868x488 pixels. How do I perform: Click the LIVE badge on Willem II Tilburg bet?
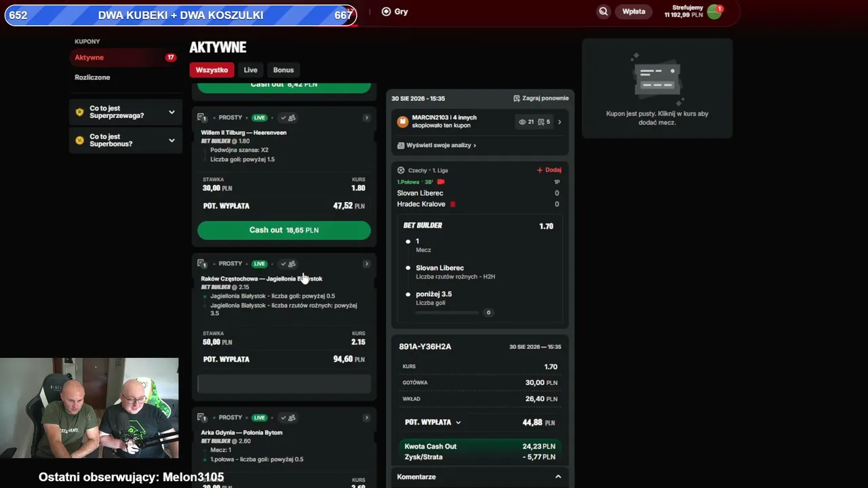click(260, 118)
